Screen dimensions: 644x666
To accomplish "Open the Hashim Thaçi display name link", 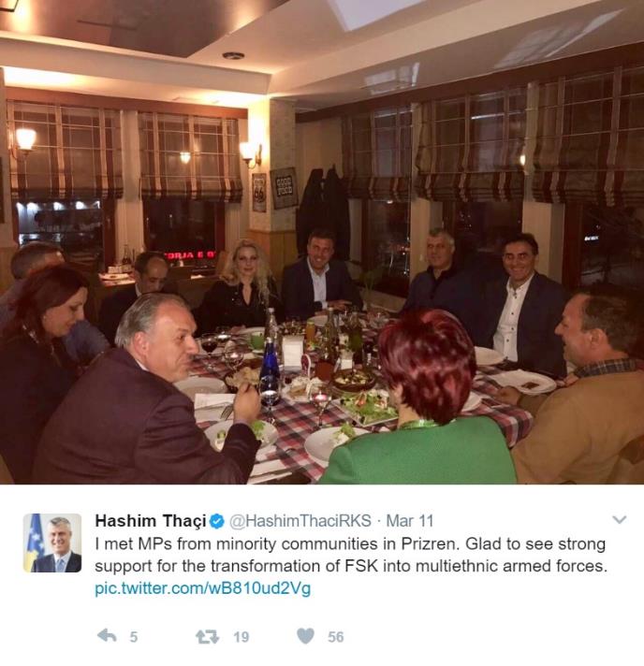I will pos(151,521).
